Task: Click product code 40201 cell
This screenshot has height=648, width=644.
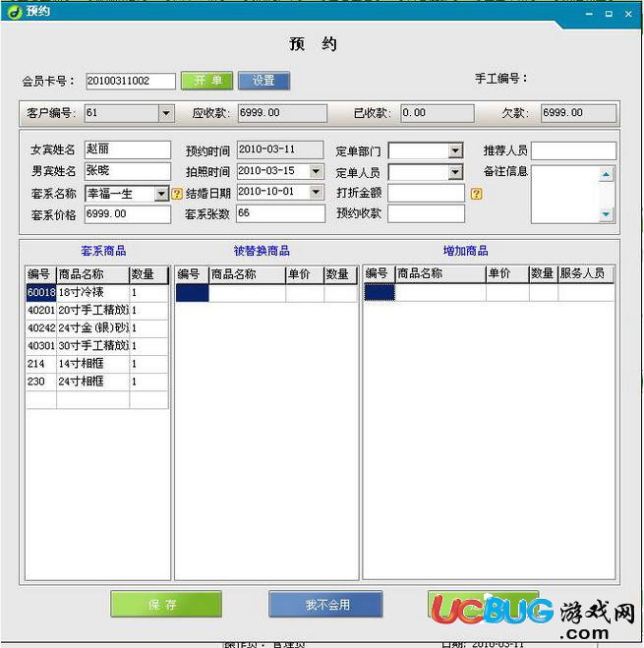Action: tap(41, 311)
